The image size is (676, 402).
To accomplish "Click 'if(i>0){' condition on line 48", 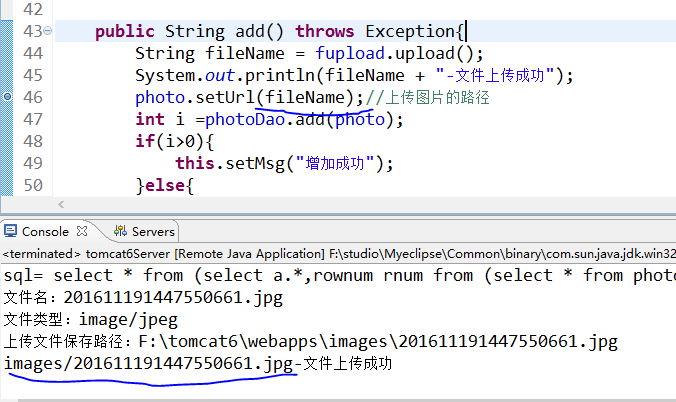I will click(175, 141).
